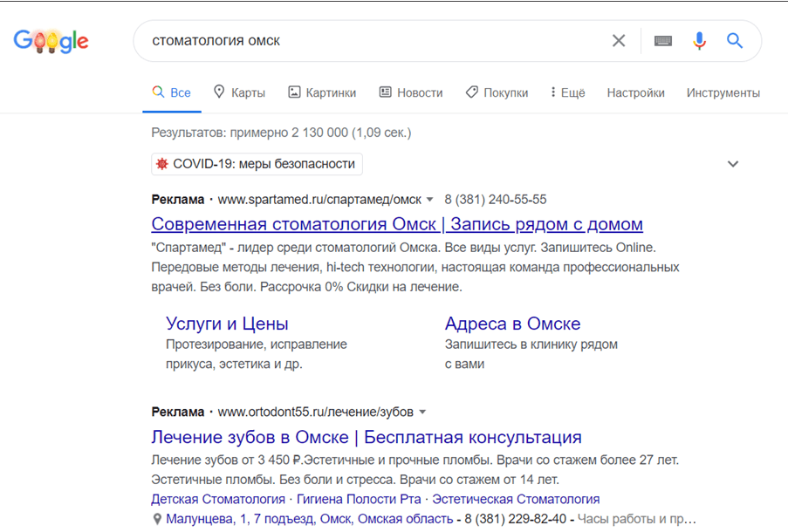Select the Все results tab
Image resolution: width=788 pixels, height=532 pixels.
(x=172, y=92)
